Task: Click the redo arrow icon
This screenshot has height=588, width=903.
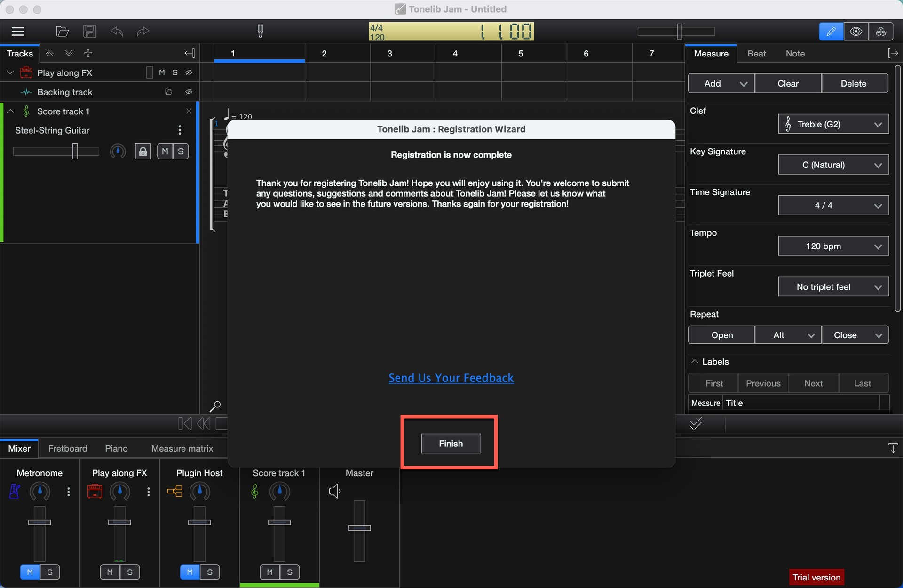Action: 143,32
